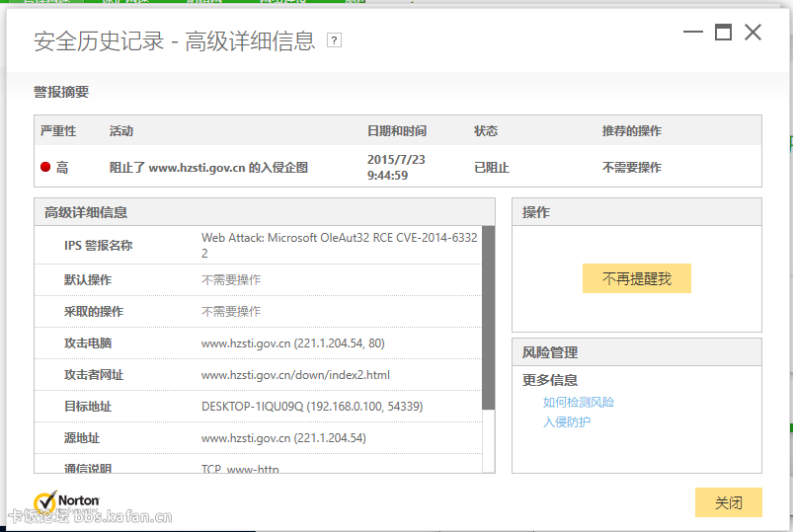Screen dimensions: 793x532
Task: Close the window with X icon
Action: (753, 32)
